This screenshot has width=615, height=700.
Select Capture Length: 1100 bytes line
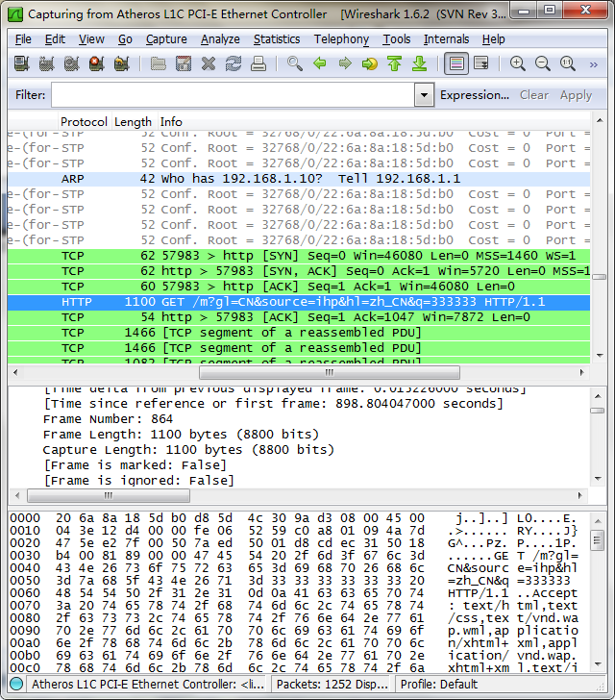point(188,450)
